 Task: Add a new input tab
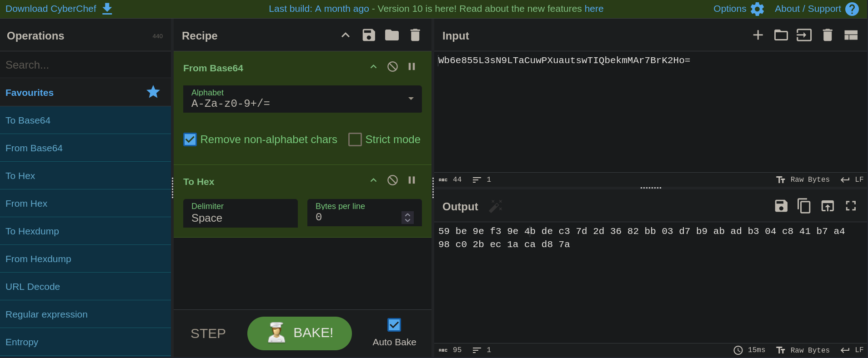tap(758, 35)
